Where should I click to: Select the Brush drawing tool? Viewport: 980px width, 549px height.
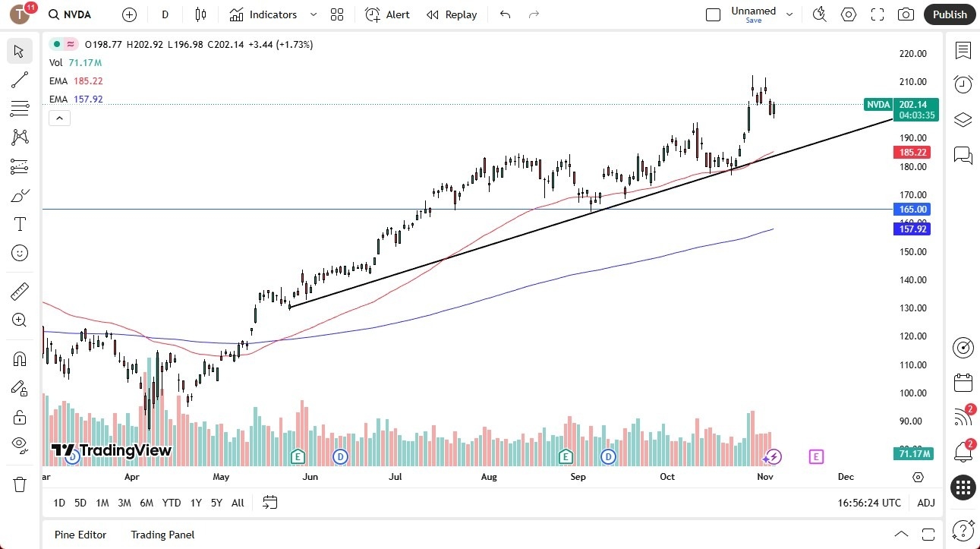pyautogui.click(x=19, y=195)
